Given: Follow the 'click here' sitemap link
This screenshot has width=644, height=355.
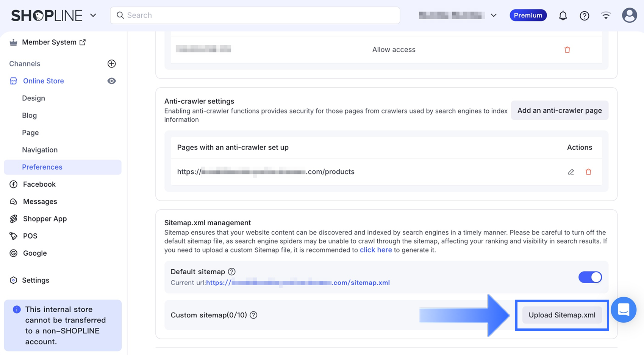Looking at the screenshot, I should (376, 250).
